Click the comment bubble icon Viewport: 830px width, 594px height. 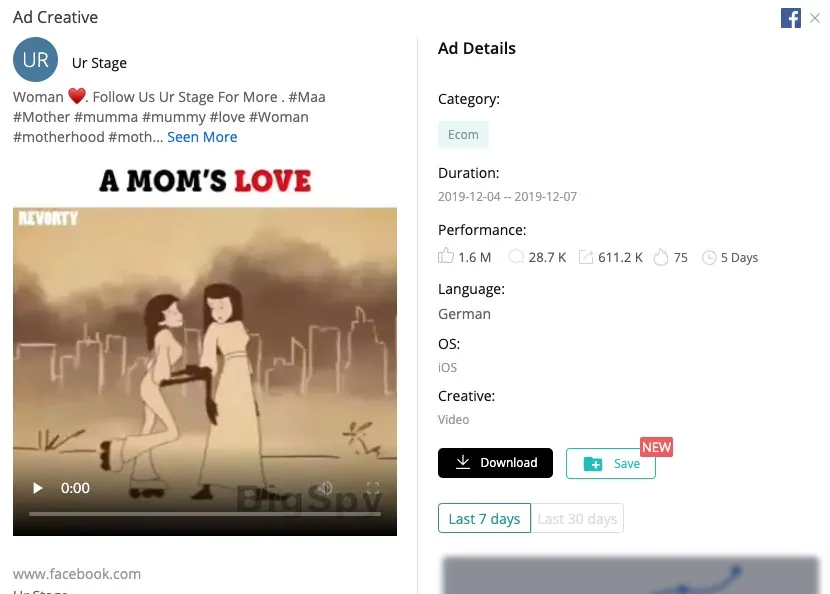[515, 257]
